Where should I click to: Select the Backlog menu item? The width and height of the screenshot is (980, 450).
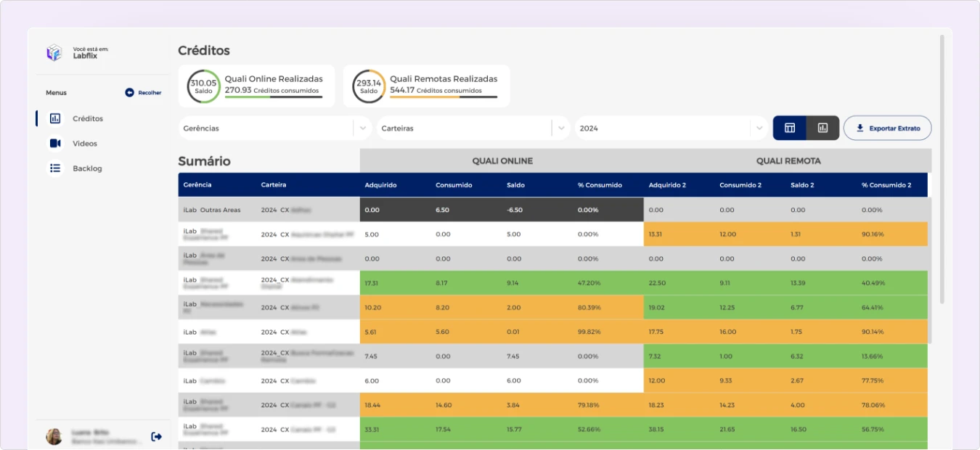87,168
